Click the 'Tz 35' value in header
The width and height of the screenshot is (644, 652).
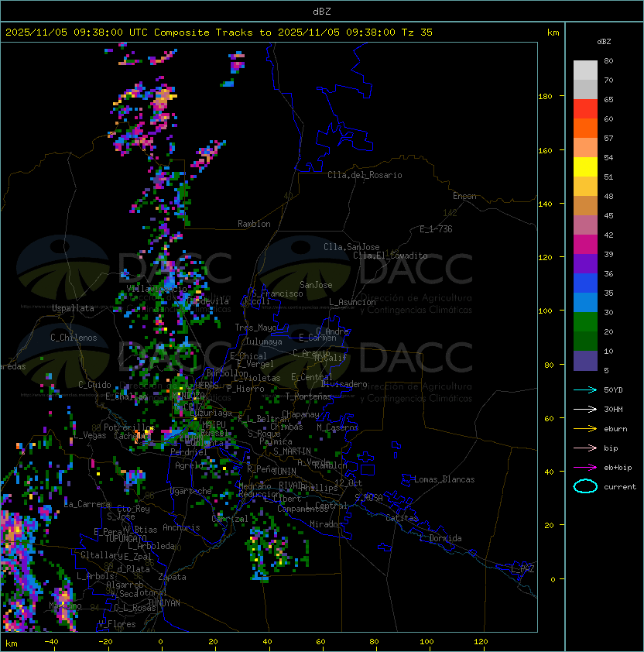pos(417,33)
